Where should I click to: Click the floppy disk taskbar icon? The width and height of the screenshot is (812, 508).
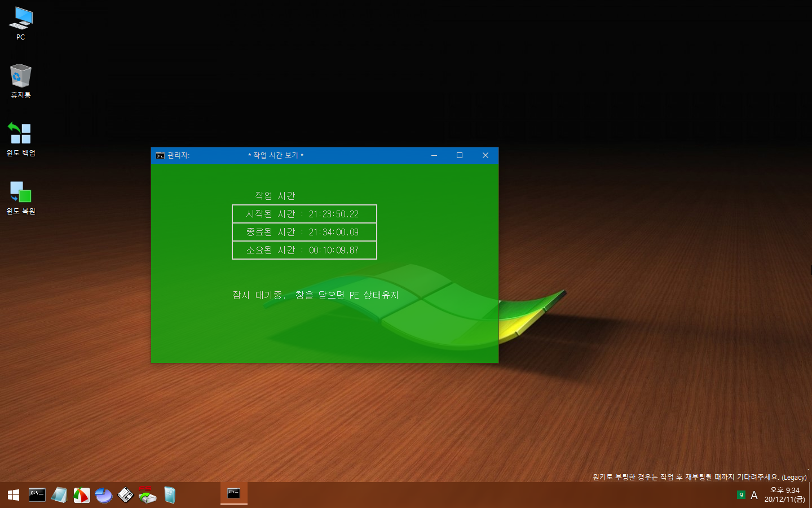coord(125,495)
